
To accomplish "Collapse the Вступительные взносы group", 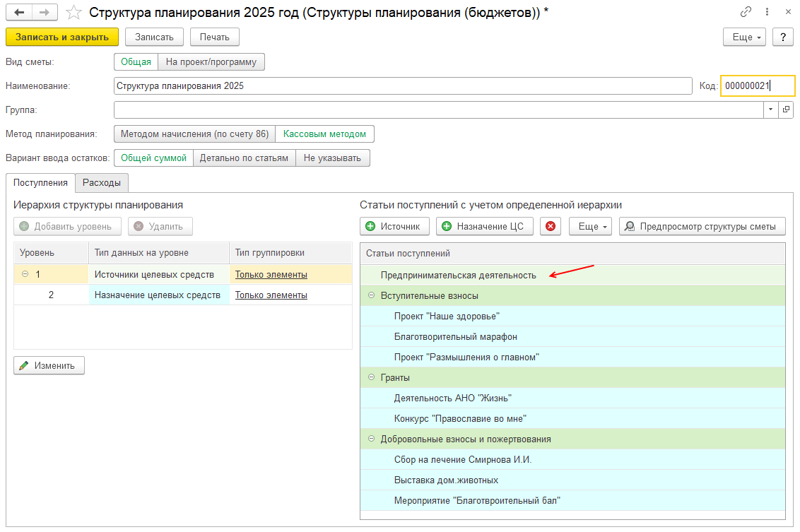I will pyautogui.click(x=371, y=295).
